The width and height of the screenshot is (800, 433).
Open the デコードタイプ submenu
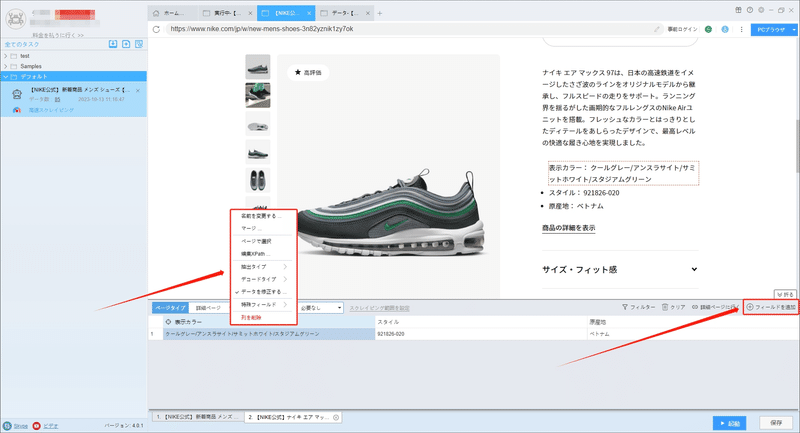click(262, 279)
